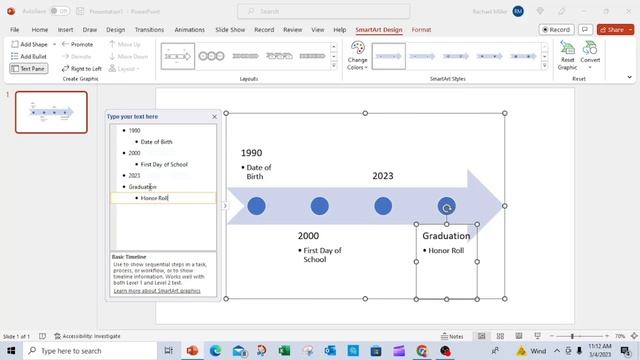Select slide 1 thumbnail
Screen dimensions: 640x360
(x=51, y=112)
